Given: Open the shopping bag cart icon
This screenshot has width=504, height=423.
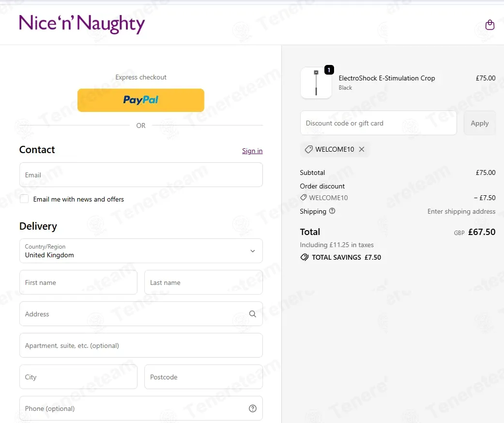Looking at the screenshot, I should tap(489, 25).
